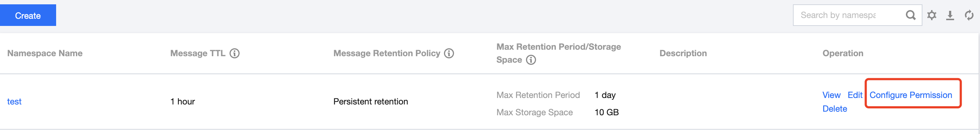The width and height of the screenshot is (980, 134).
Task: View the test namespace details
Action: (831, 95)
